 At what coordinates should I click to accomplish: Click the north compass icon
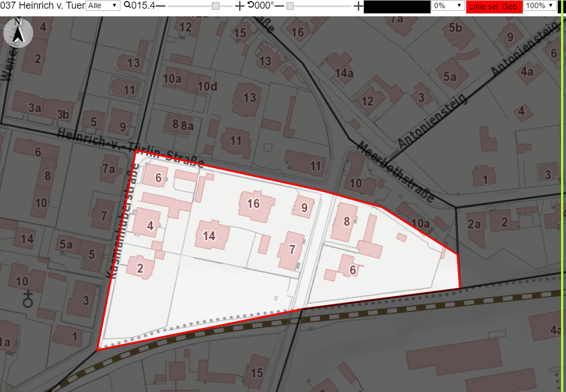pyautogui.click(x=18, y=33)
